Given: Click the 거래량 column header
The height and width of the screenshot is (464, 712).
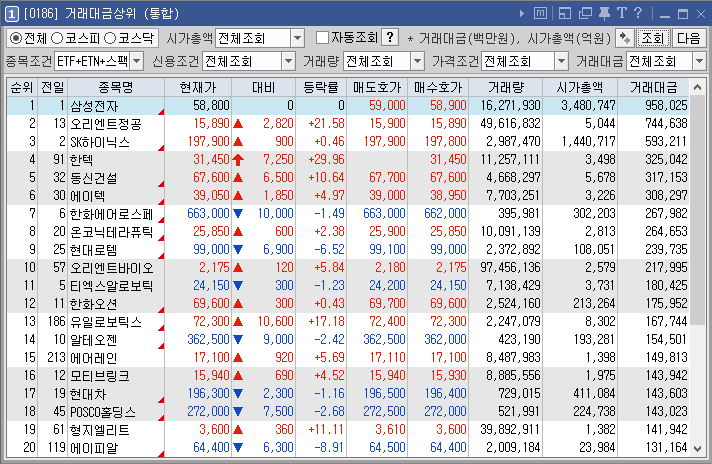Looking at the screenshot, I should 505,87.
